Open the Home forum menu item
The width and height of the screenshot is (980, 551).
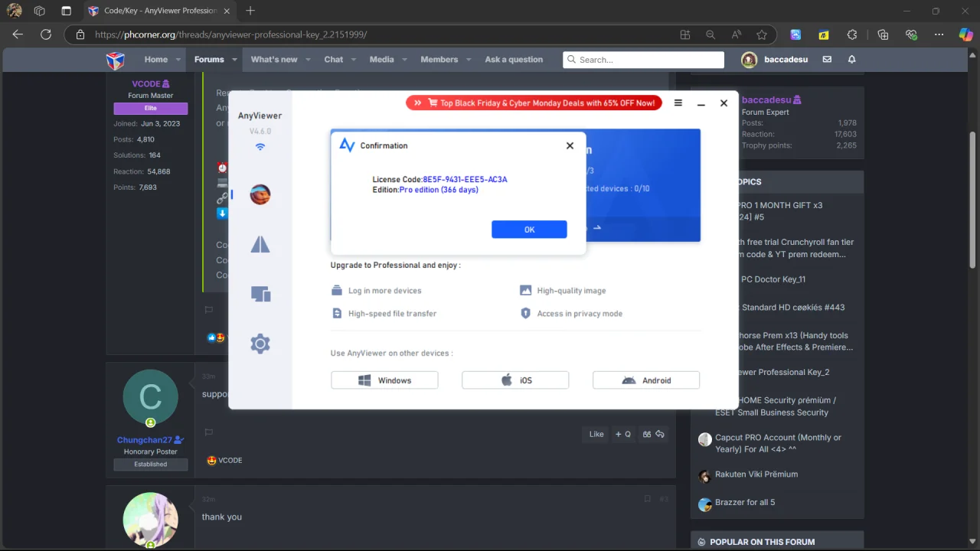[x=156, y=60]
